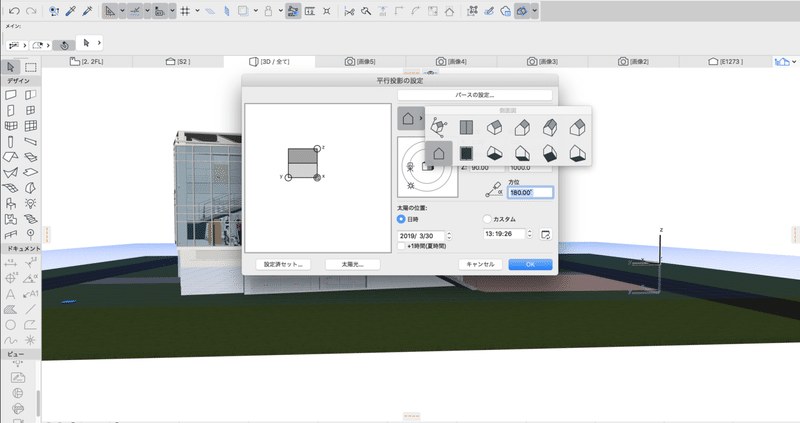
Task: Click the キャンセル button
Action: tap(480, 264)
